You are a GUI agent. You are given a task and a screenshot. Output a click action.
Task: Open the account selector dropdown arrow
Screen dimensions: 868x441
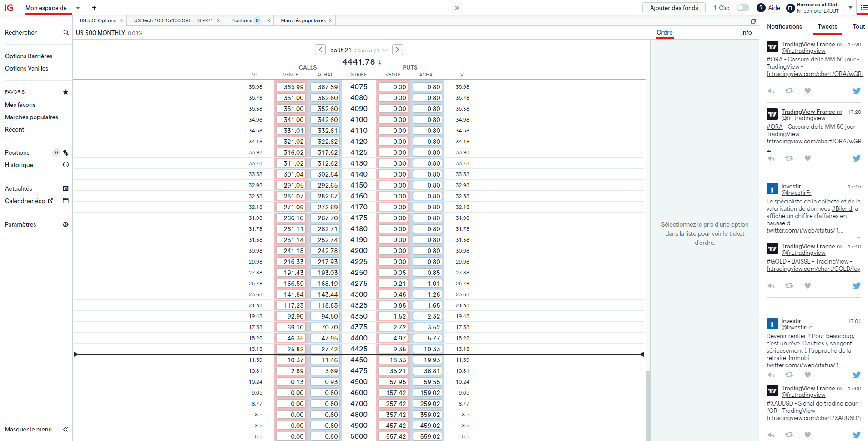(x=850, y=8)
